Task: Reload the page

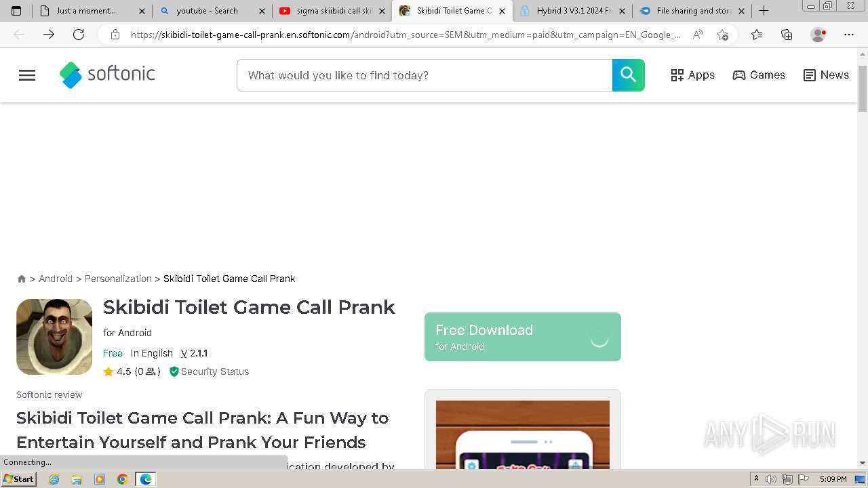Action: point(79,35)
